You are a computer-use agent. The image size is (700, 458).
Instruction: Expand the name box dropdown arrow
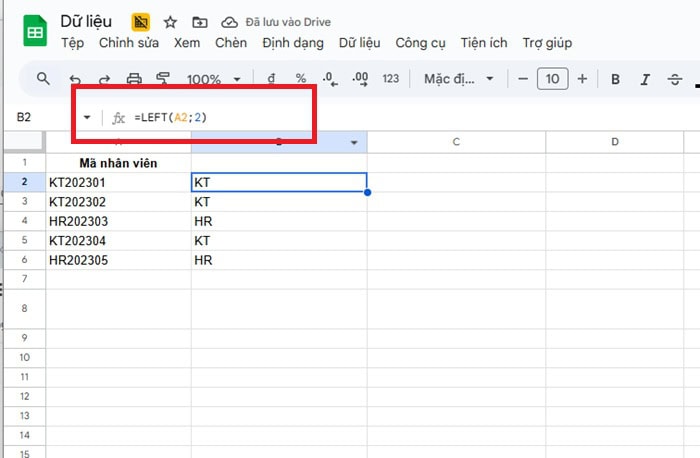(87, 117)
